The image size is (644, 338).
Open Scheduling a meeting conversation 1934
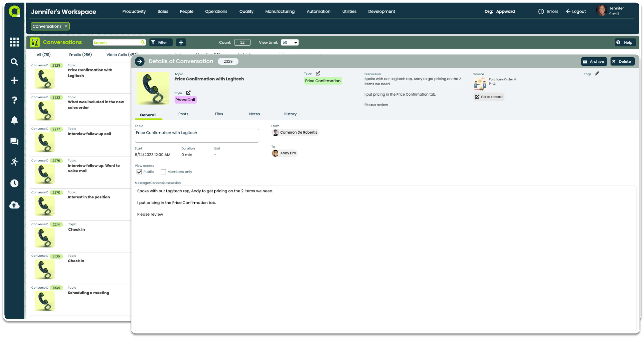[x=80, y=300]
